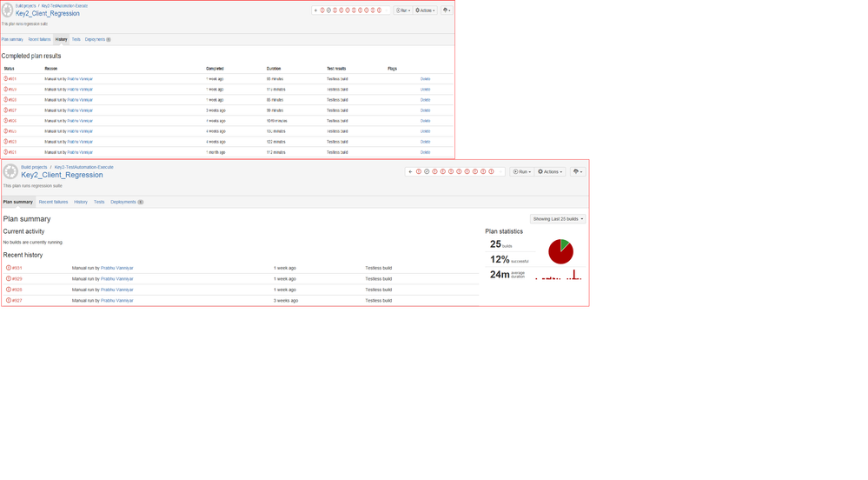Click the 24m average duration statistic
The image size is (868, 480).
click(507, 275)
